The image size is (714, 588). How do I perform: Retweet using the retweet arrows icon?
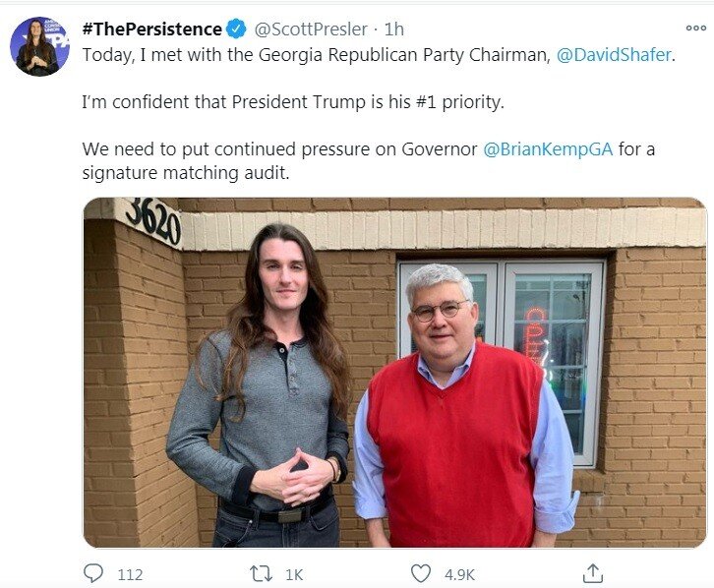[x=261, y=573]
